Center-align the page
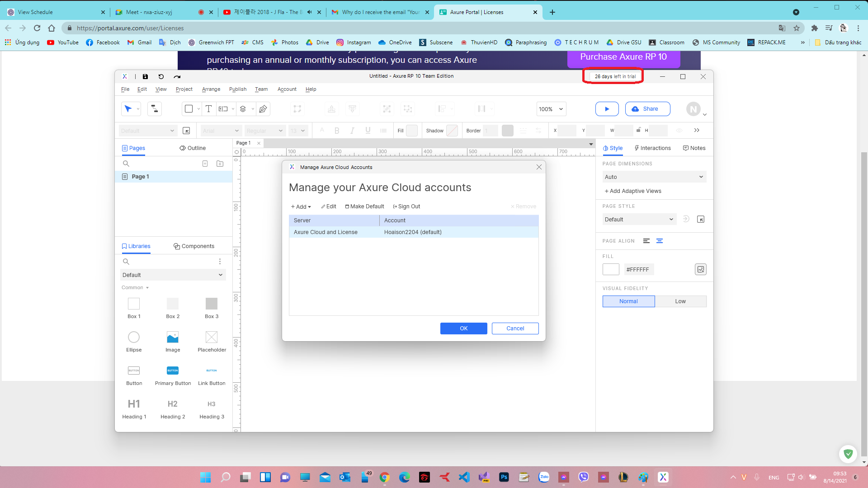The image size is (868, 488). pyautogui.click(x=660, y=241)
